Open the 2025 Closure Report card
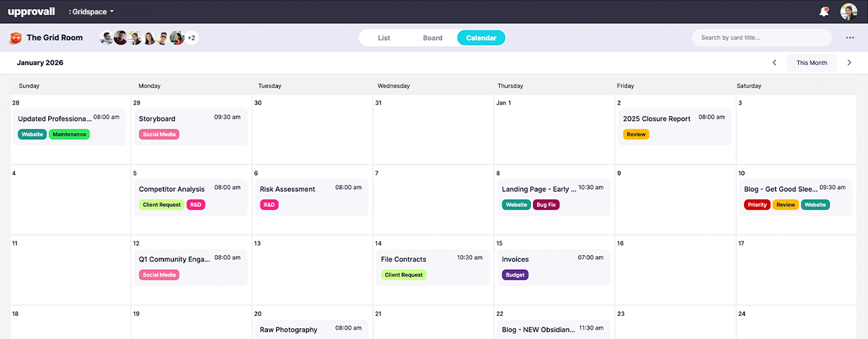868x339 pixels. (x=675, y=126)
